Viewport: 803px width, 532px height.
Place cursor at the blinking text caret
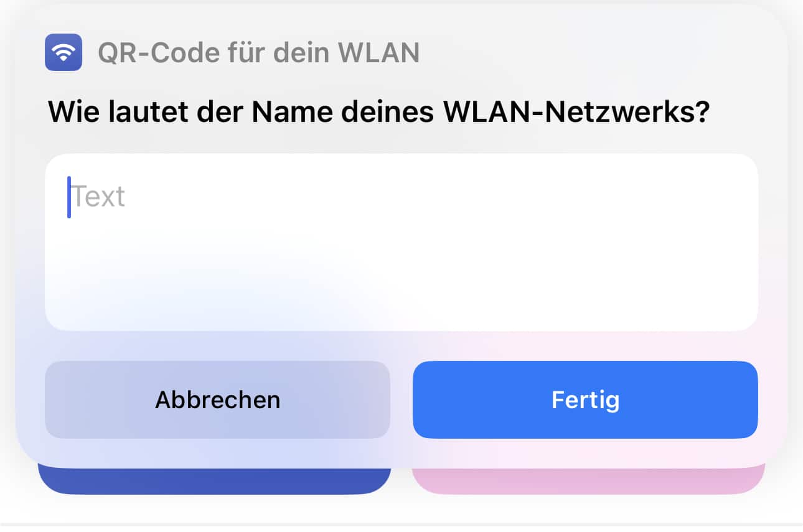[69, 197]
